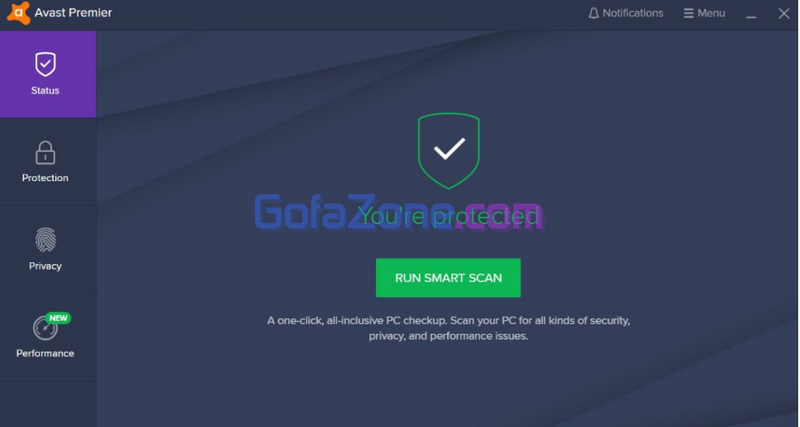Open the Performance speedometer icon
800x427 pixels.
click(45, 328)
